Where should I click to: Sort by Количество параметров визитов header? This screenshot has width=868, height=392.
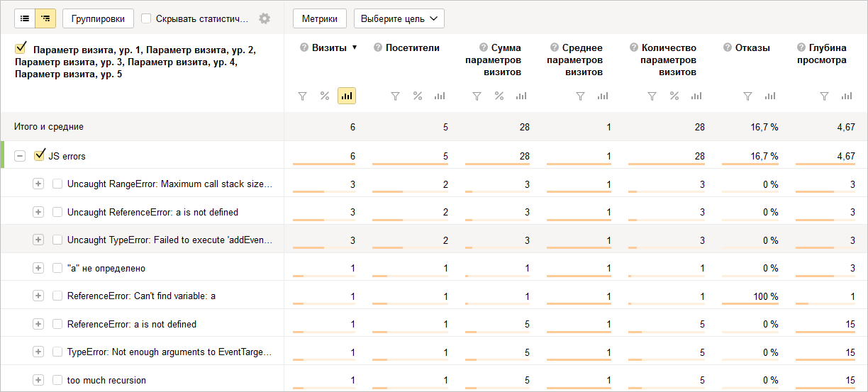669,60
